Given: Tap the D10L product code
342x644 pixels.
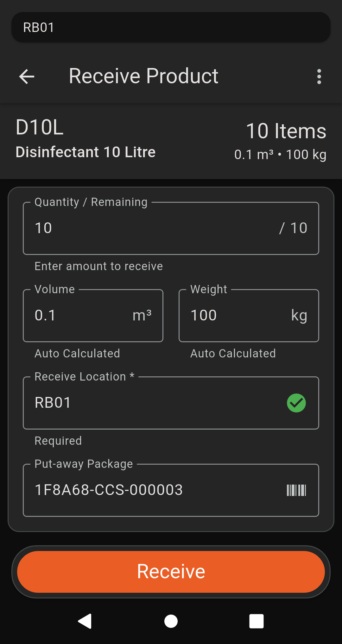Looking at the screenshot, I should [40, 127].
